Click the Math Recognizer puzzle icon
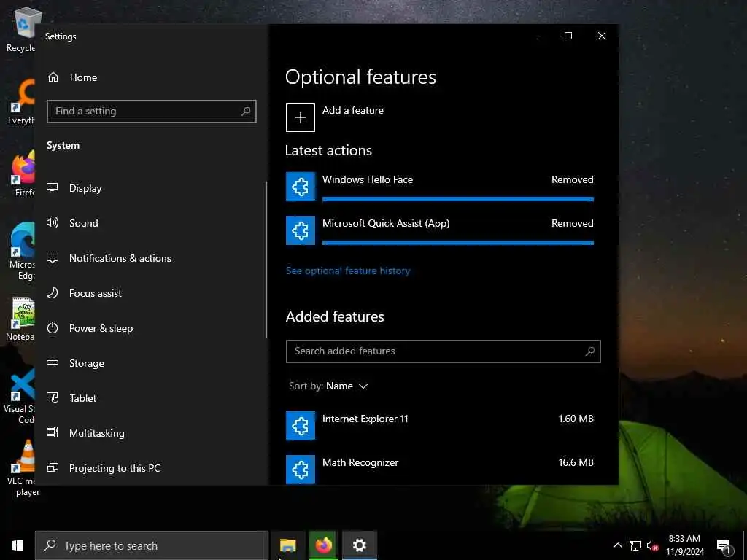The width and height of the screenshot is (747, 560). click(x=300, y=470)
